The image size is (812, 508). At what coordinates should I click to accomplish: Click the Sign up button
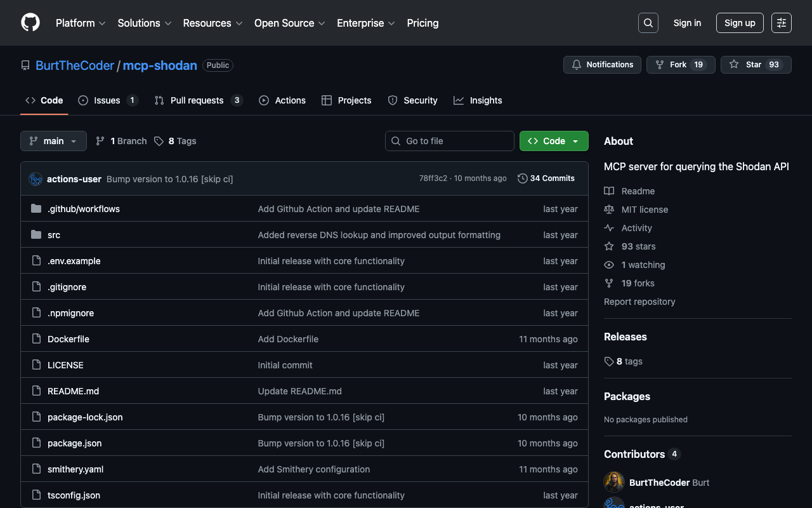click(x=740, y=23)
